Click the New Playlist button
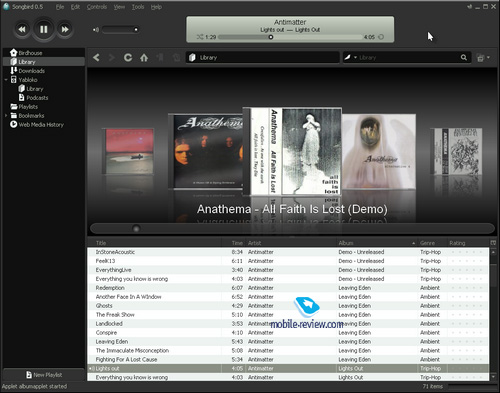 (x=44, y=375)
